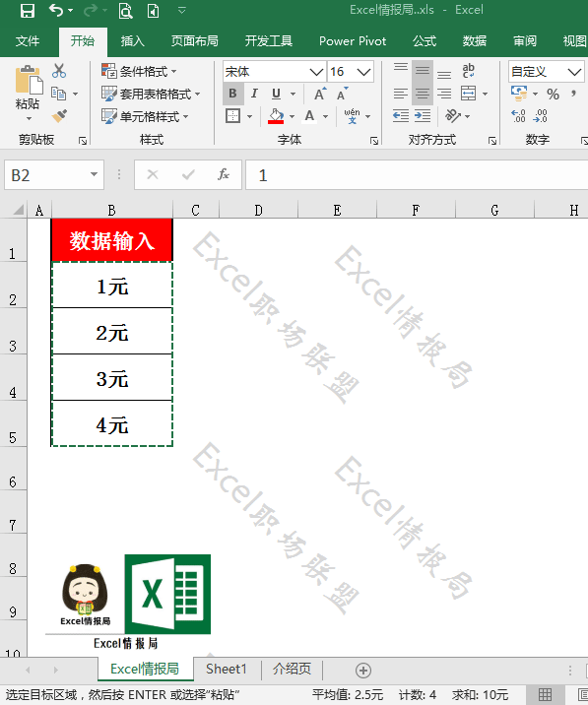Select the cell containing 3元

112,377
